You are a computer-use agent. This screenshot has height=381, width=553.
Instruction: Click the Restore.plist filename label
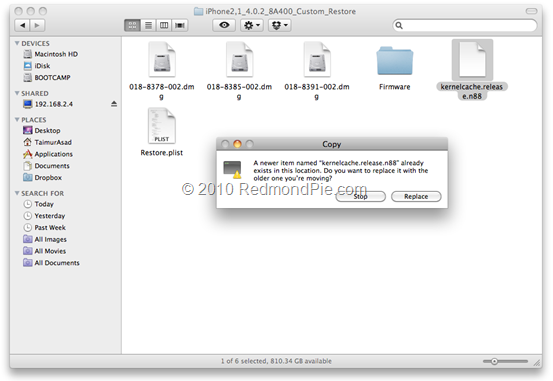coord(162,153)
